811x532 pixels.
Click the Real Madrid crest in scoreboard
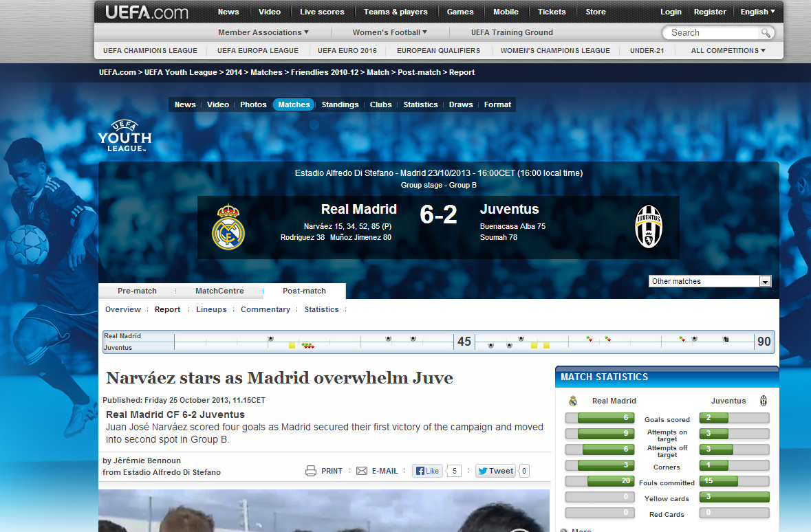point(228,227)
